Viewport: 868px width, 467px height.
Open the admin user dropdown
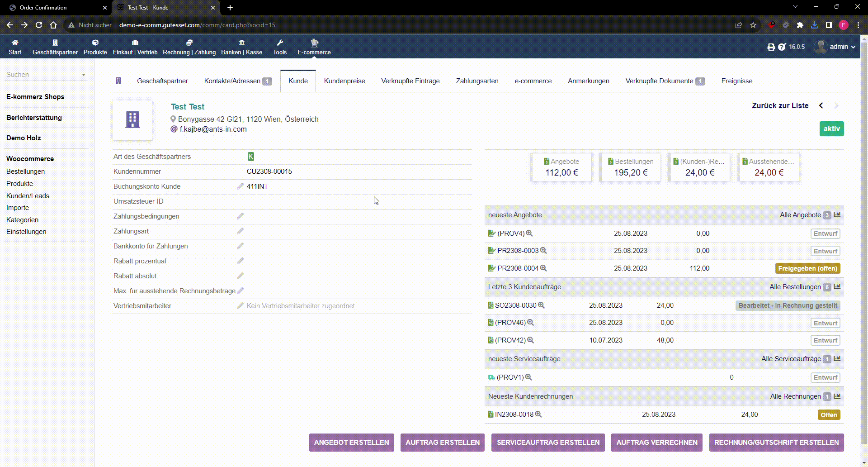[x=835, y=47]
